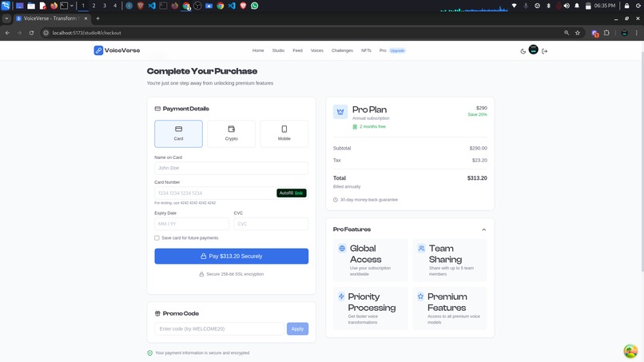Focus the Expiry Date field

pos(192,224)
